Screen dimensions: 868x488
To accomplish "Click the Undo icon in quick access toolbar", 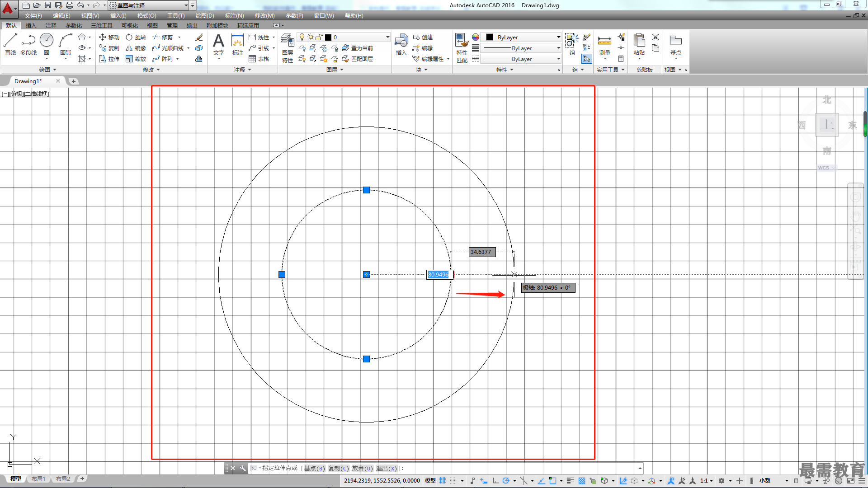I will pos(80,5).
